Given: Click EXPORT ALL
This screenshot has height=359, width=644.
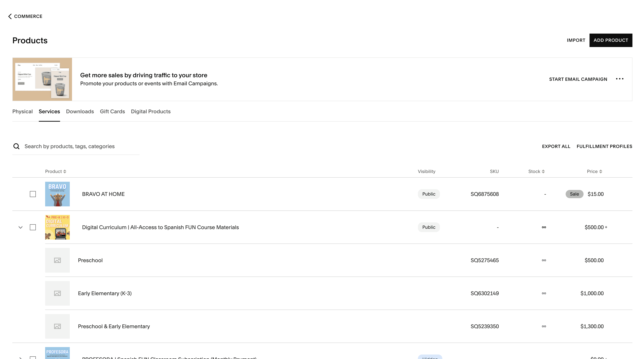Looking at the screenshot, I should click(x=556, y=146).
